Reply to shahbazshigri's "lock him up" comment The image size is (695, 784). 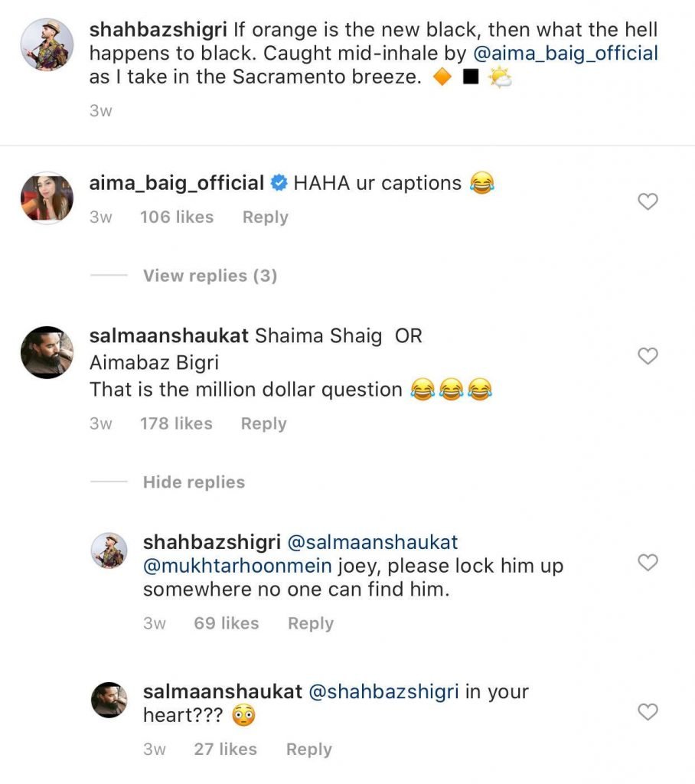tap(310, 624)
